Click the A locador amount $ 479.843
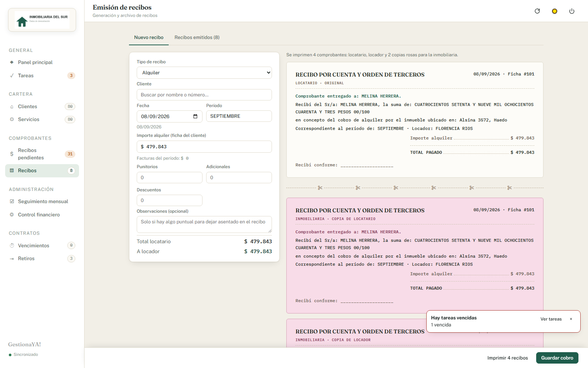Image resolution: width=588 pixels, height=368 pixels. coord(258,251)
